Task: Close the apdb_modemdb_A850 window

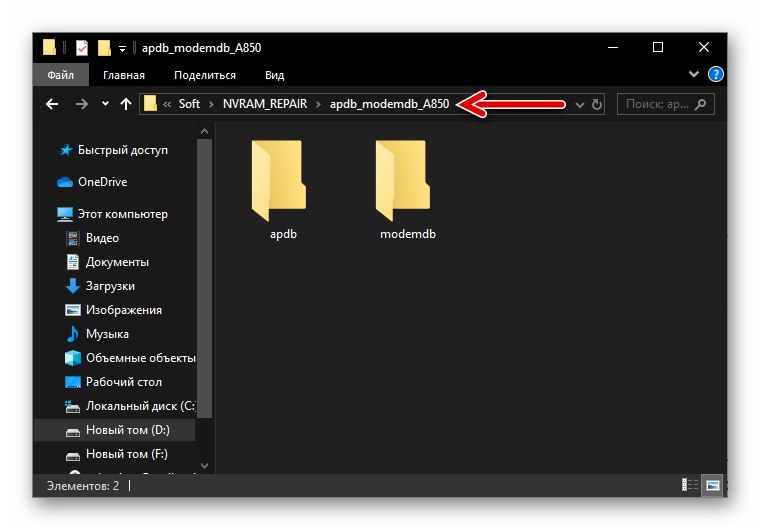Action: (x=703, y=48)
